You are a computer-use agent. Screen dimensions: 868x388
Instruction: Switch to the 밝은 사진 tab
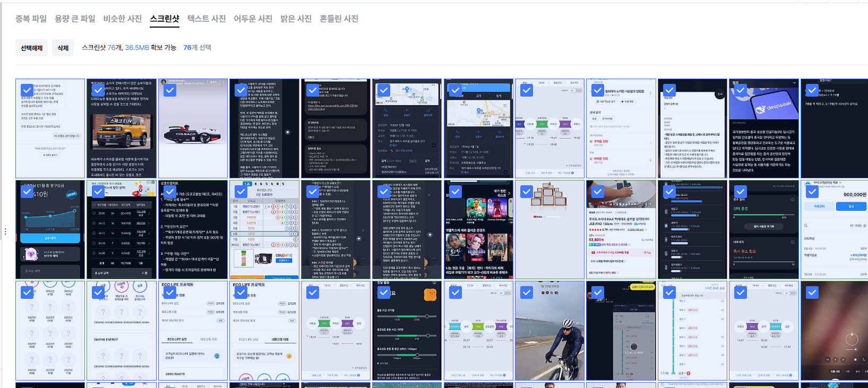296,19
